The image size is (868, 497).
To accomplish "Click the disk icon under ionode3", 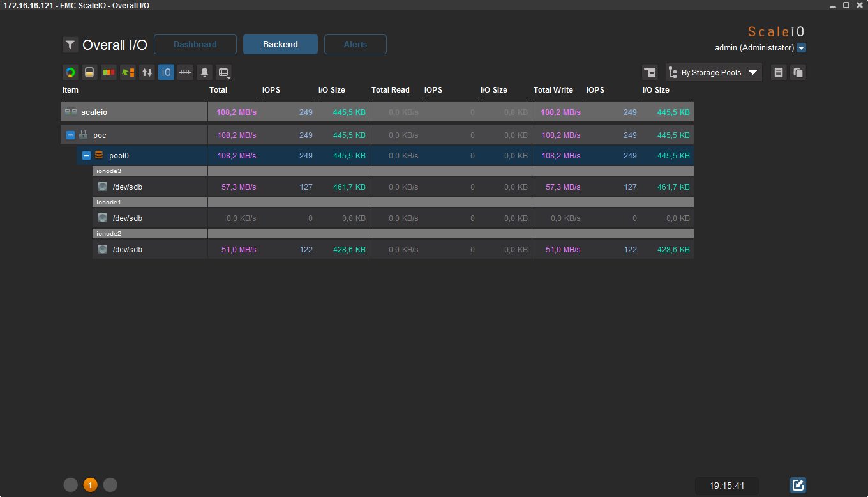I will [103, 187].
